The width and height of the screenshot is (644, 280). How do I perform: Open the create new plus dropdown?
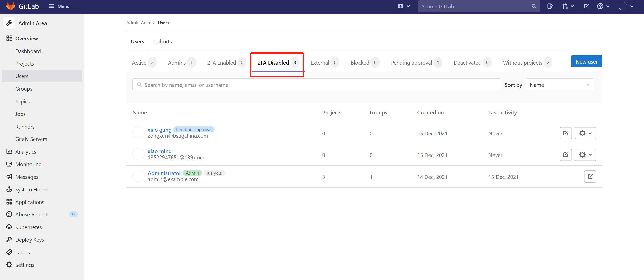[x=404, y=6]
